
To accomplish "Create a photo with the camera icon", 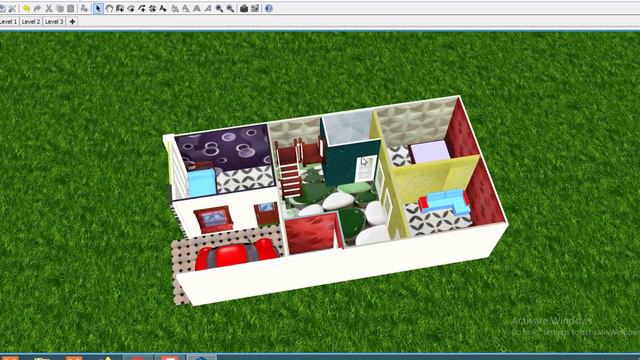I will pos(244,8).
